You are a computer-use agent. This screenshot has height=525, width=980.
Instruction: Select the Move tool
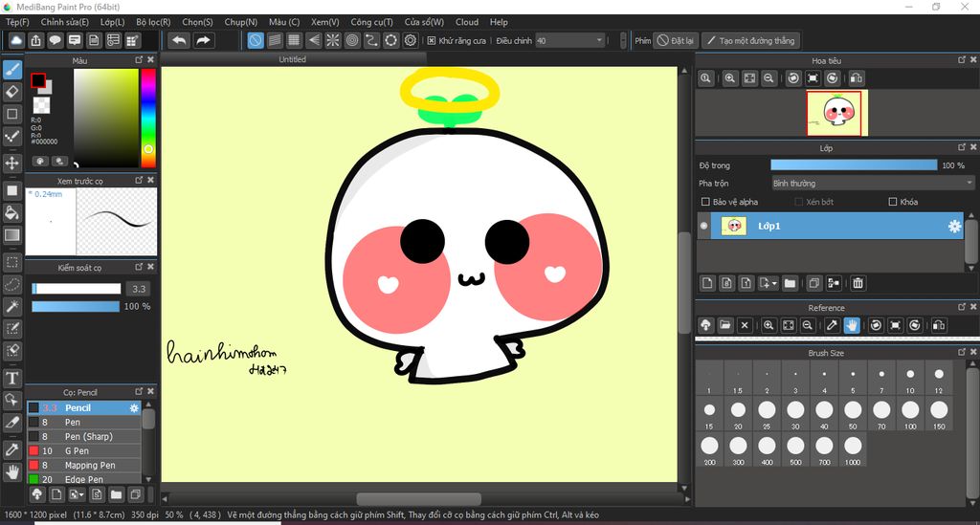coord(12,164)
